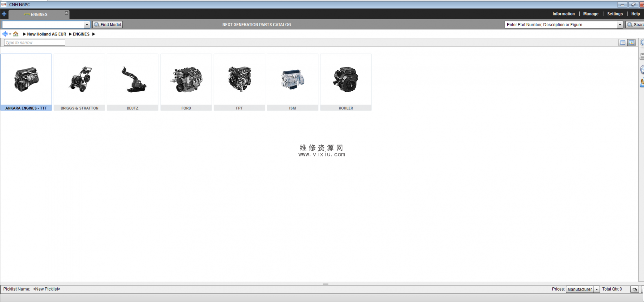The width and height of the screenshot is (644, 302).
Task: Click the picklist window icon near Total Qty
Action: [635, 289]
